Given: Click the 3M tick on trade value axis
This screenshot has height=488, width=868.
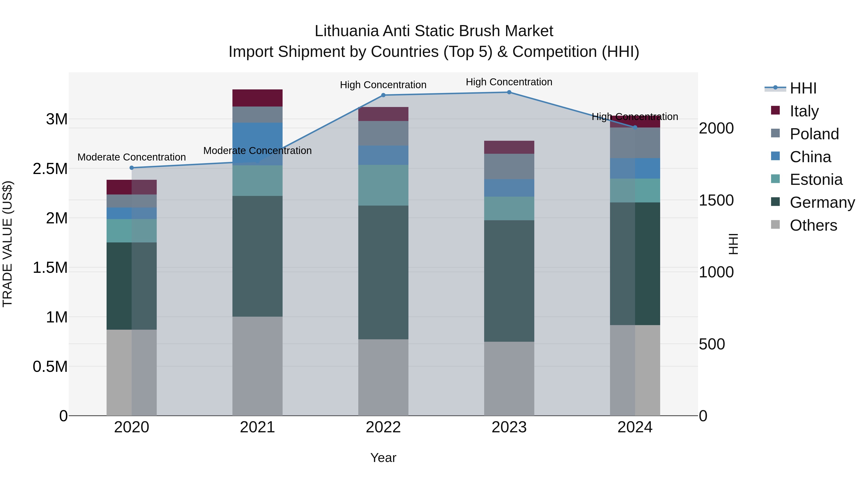Looking at the screenshot, I should click(57, 119).
